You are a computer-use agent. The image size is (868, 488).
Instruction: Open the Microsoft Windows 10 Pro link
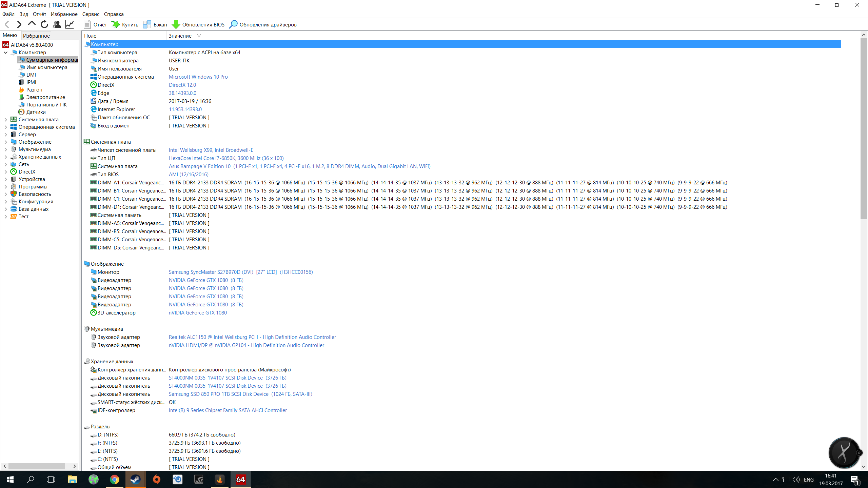(198, 77)
